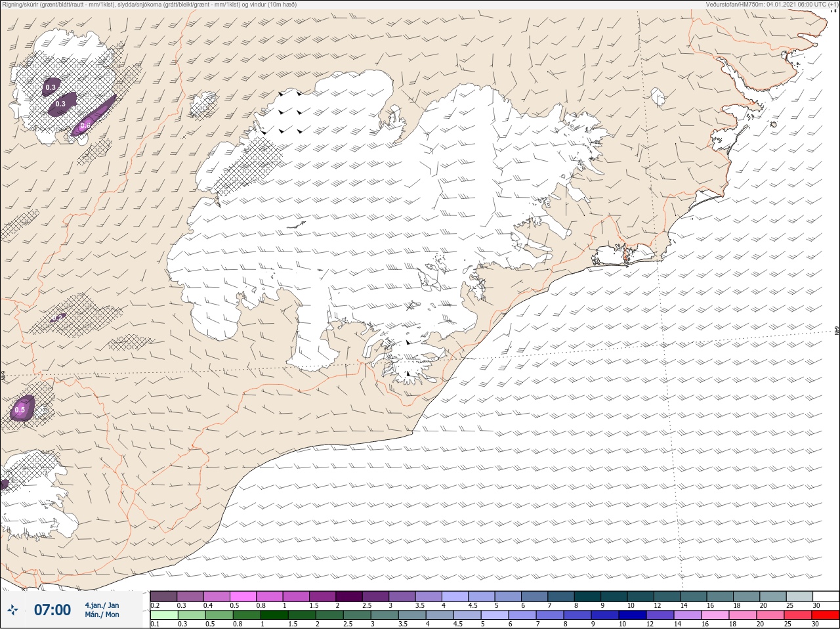
Task: Click the darkest green 1 swatch in lower legend
Action: pos(274,615)
